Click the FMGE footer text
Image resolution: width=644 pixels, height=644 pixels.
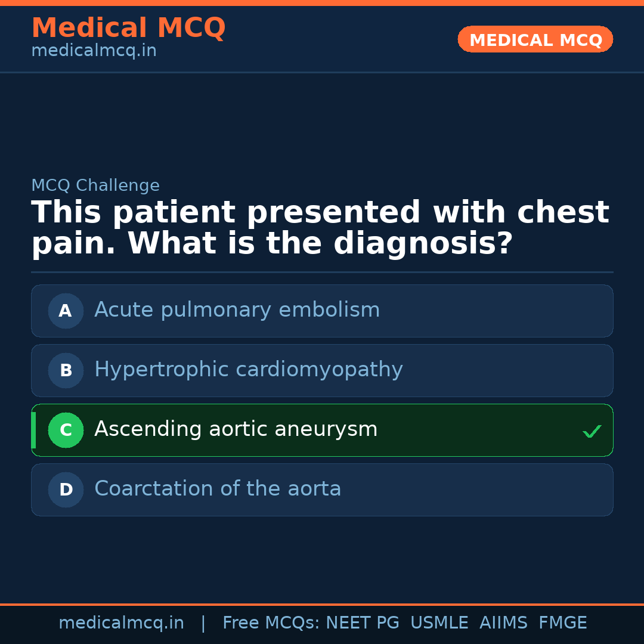562,623
